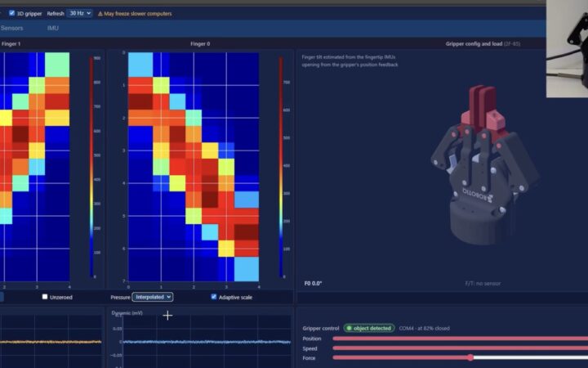Click the webcam preview thumbnail of the gripper
Screen dimensions: 588x368
coord(567,49)
